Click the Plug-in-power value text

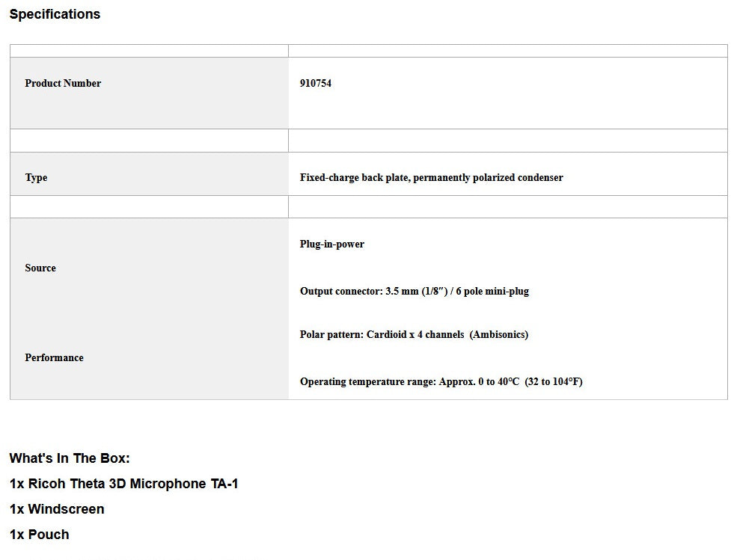(x=332, y=244)
